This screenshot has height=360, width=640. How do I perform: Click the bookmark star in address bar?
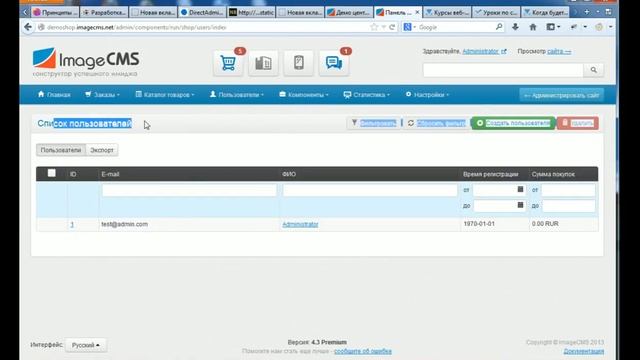(x=374, y=27)
